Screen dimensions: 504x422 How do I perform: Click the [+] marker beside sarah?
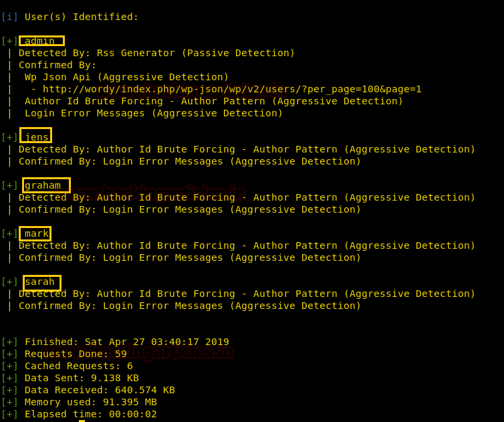coord(9,282)
